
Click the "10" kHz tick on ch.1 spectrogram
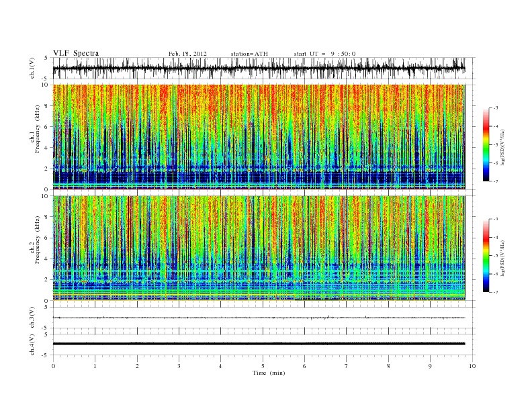coord(45,85)
